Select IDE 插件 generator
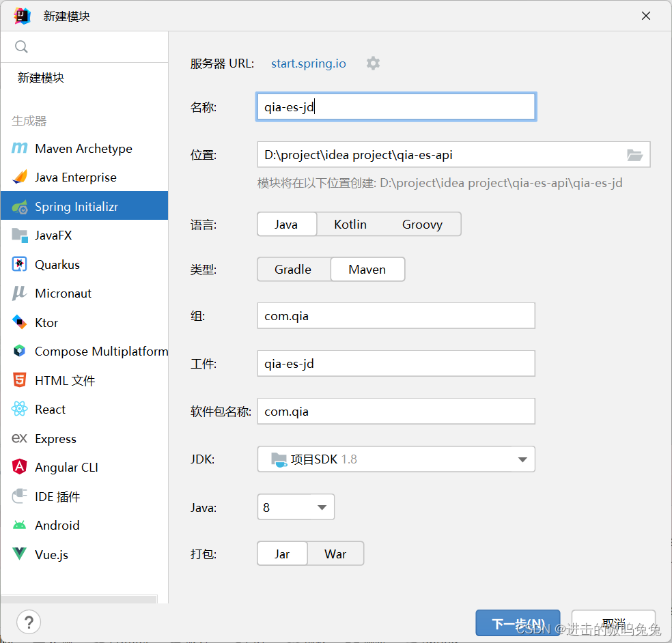Screen dimensions: 672x643 click(85, 496)
